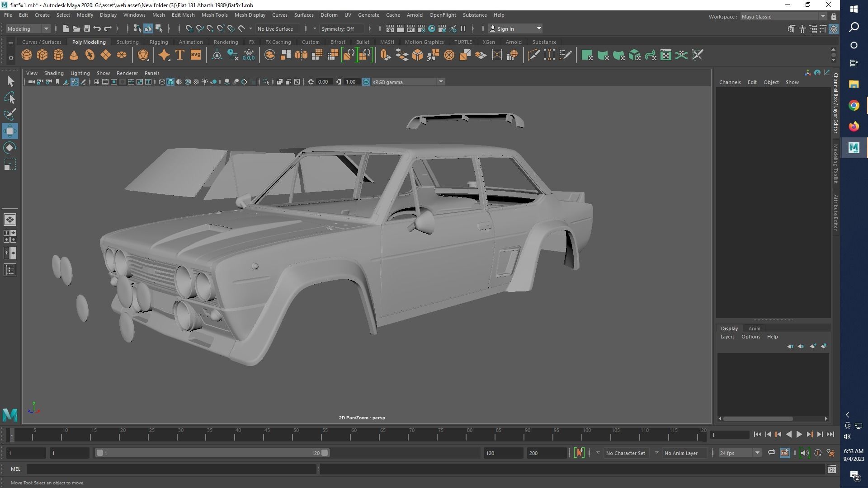Go to start of playback range
Image resolution: width=868 pixels, height=488 pixels.
point(758,435)
